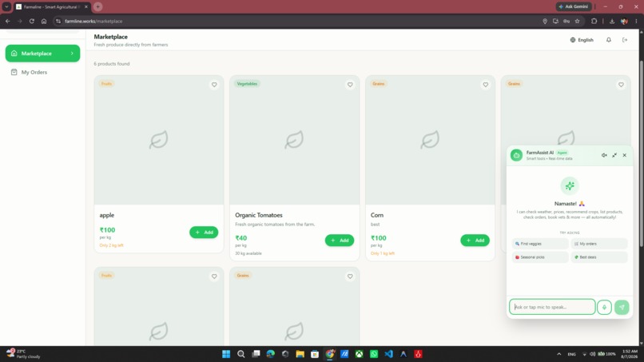Click '30 kg available' stock text
This screenshot has height=362, width=644.
pos(248,253)
